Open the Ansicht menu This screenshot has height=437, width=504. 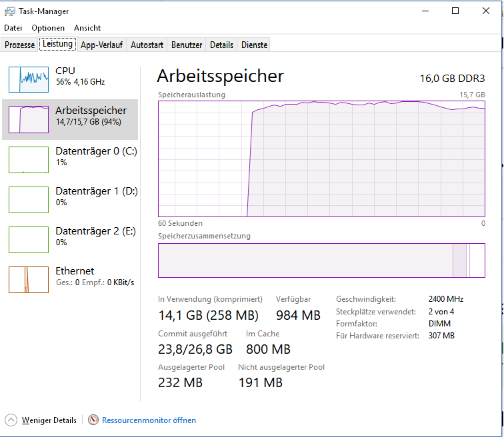(87, 28)
